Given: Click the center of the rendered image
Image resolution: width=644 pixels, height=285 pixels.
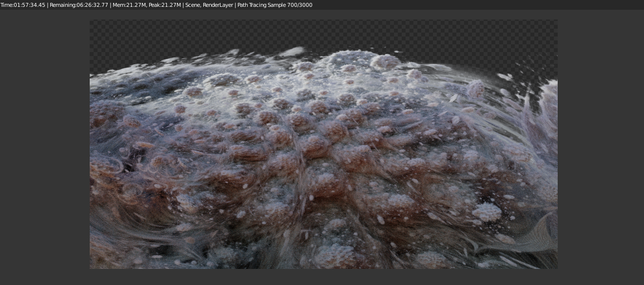Looking at the screenshot, I should click(323, 144).
